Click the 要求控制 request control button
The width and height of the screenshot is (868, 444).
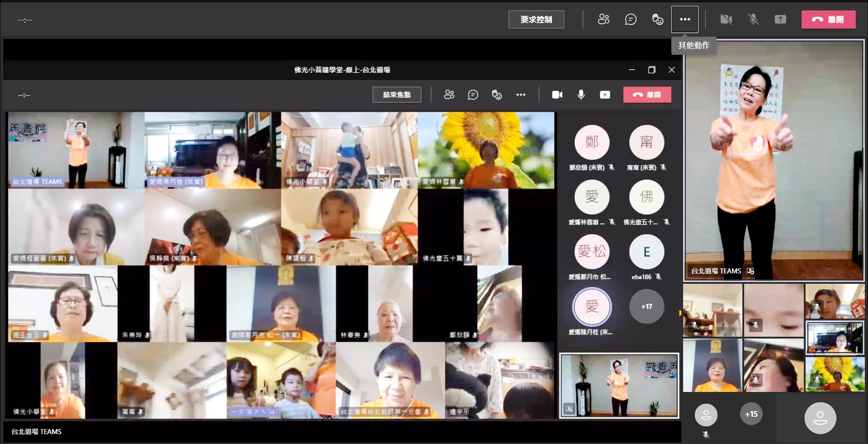[536, 20]
